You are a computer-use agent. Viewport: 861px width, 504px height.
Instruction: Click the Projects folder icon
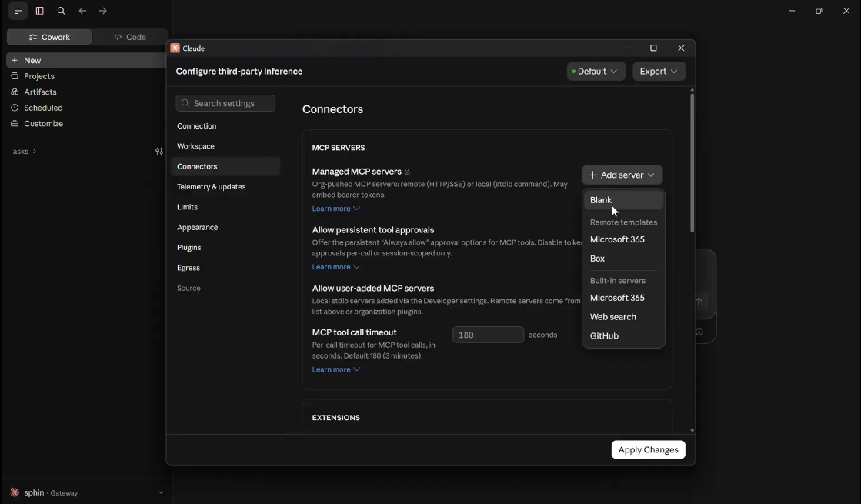point(15,76)
